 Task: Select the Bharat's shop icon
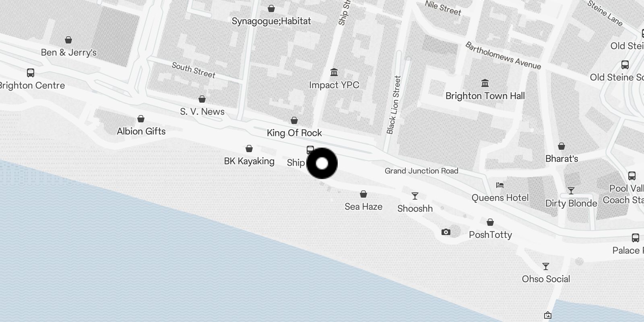561,146
